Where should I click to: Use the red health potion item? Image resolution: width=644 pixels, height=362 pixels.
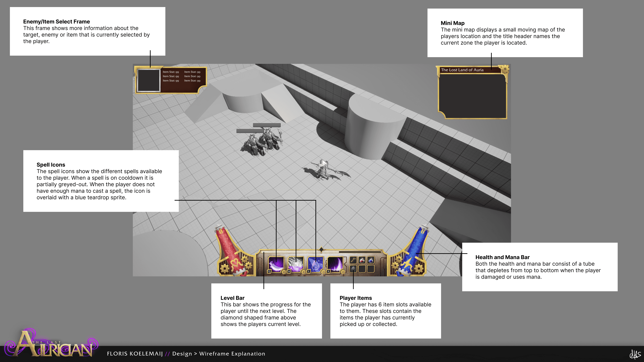coord(362,260)
